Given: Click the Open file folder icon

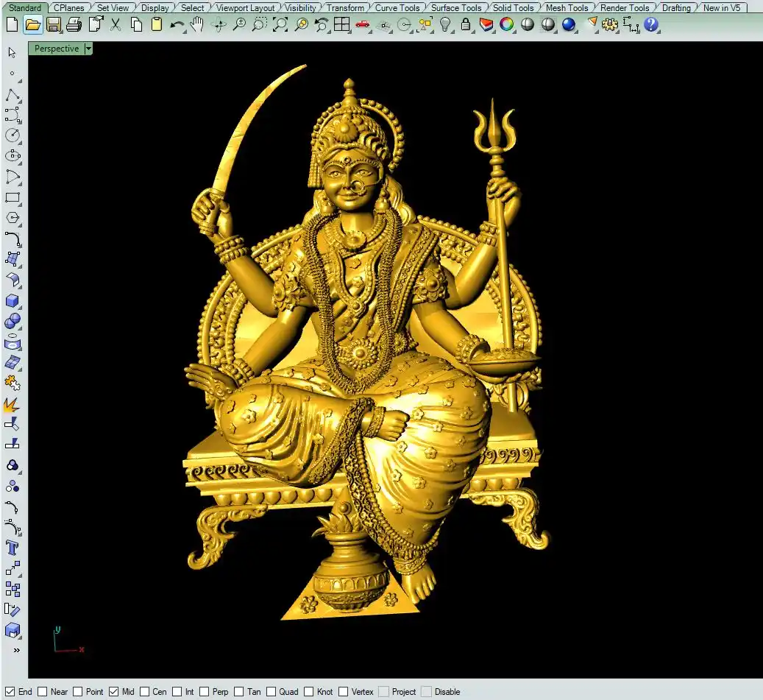Looking at the screenshot, I should [x=32, y=24].
